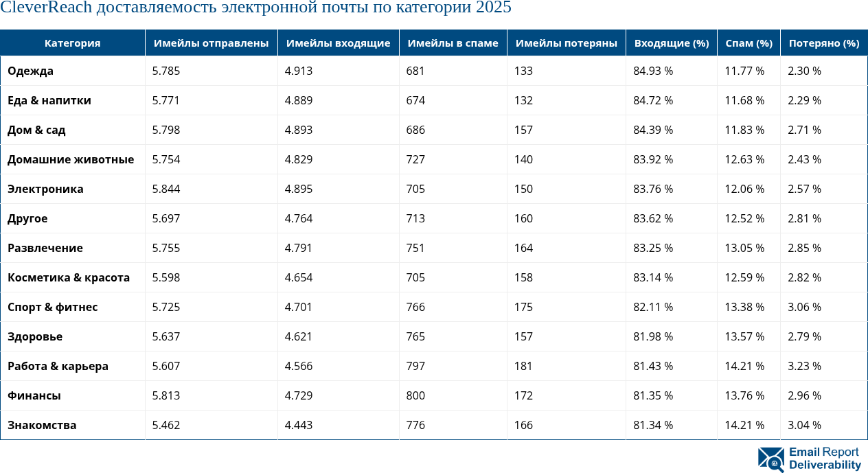The height and width of the screenshot is (473, 868).
Task: Click the 'Email Report Deliverability' logo text
Action: (x=825, y=459)
